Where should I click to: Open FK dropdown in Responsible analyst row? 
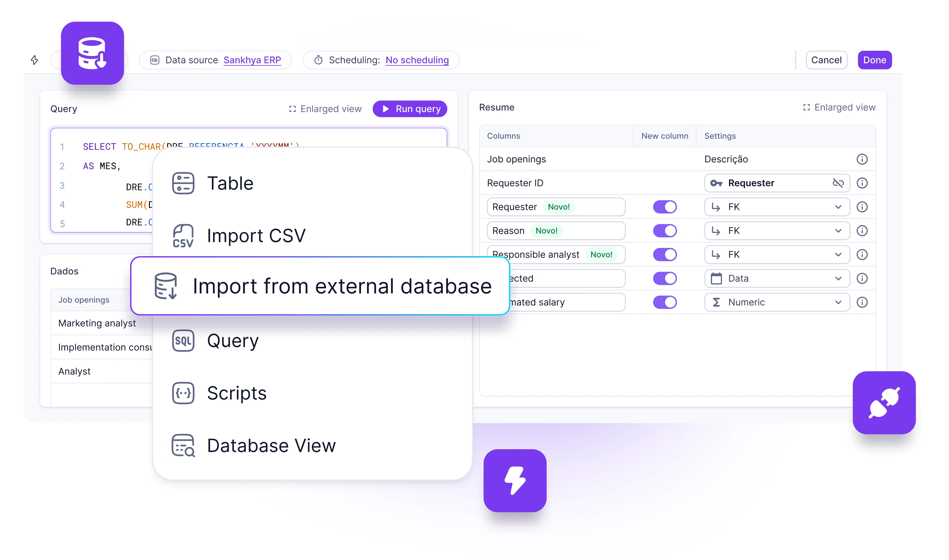pos(777,254)
